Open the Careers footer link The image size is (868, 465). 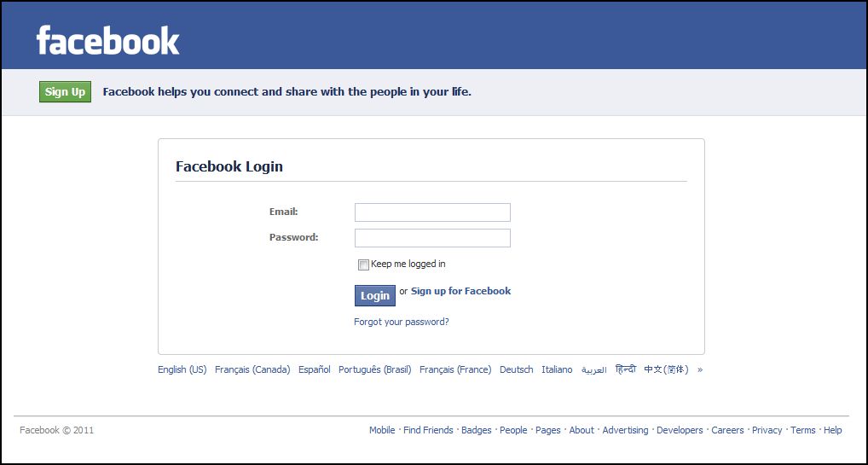pyautogui.click(x=727, y=430)
